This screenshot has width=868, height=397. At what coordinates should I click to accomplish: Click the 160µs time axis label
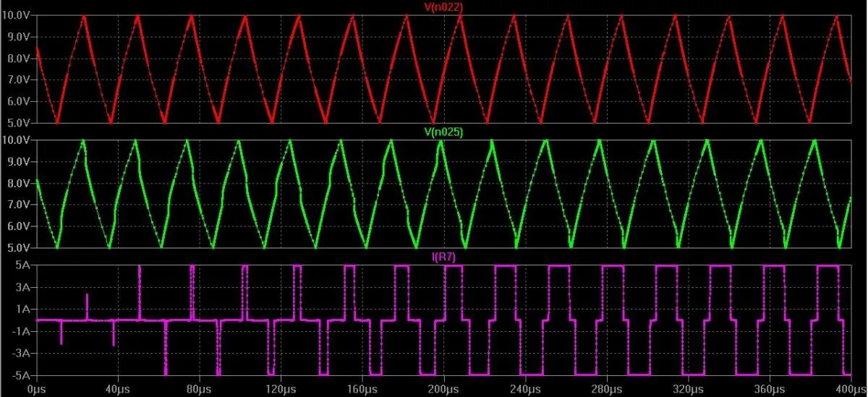point(362,390)
